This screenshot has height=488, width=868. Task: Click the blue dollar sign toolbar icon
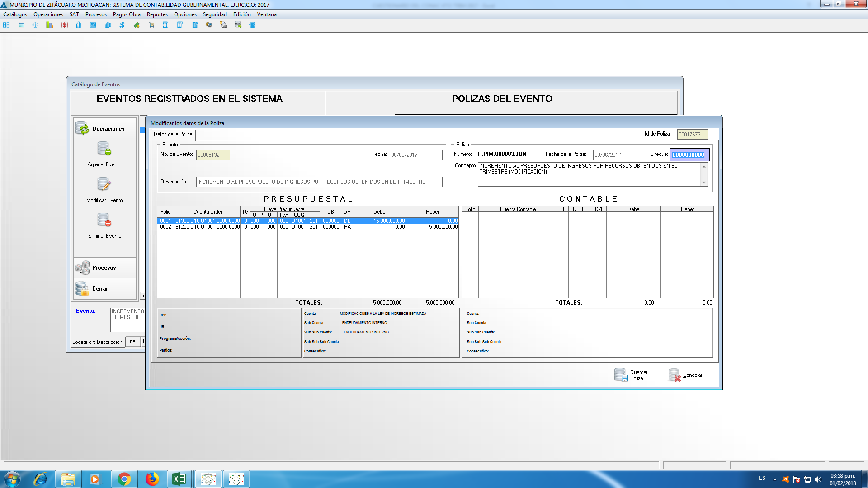[122, 25]
